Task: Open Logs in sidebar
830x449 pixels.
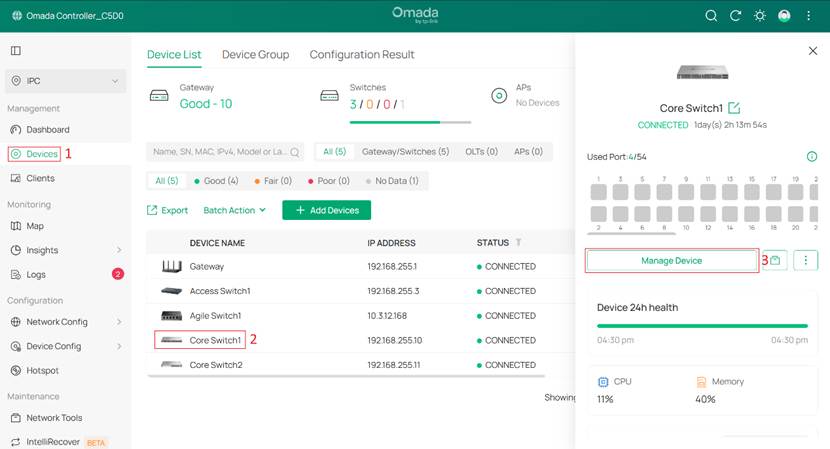Action: point(35,274)
